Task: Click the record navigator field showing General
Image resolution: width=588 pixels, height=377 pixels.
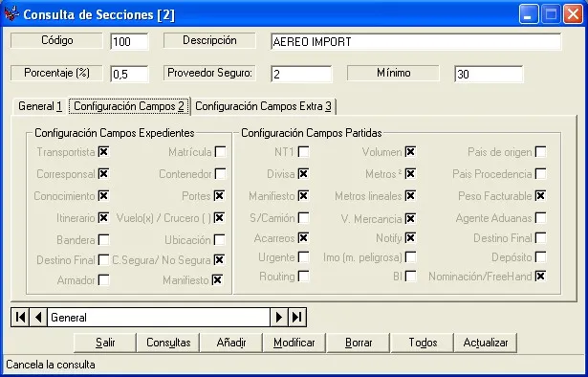Action: (x=159, y=318)
